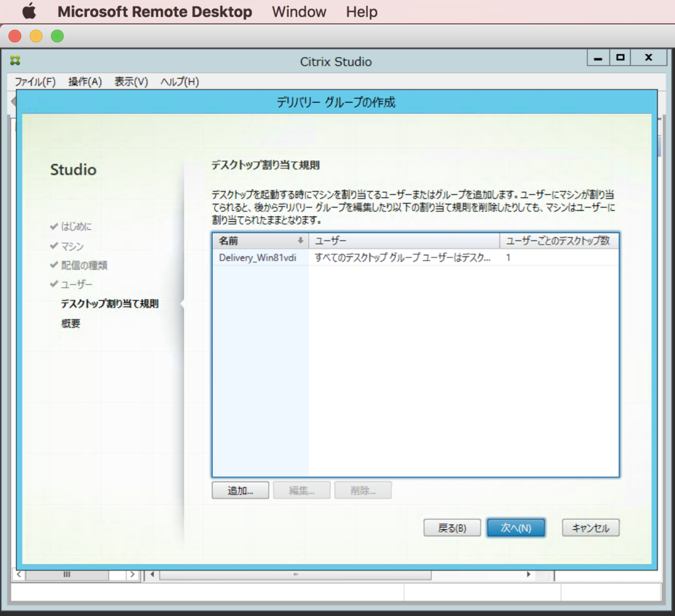Proceed with 次へ(N)

[515, 528]
